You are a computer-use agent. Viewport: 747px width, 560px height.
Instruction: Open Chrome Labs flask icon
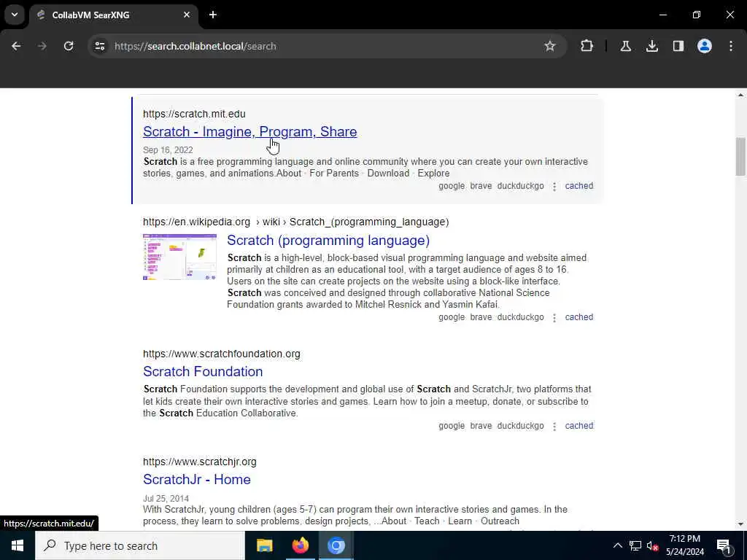tap(625, 46)
